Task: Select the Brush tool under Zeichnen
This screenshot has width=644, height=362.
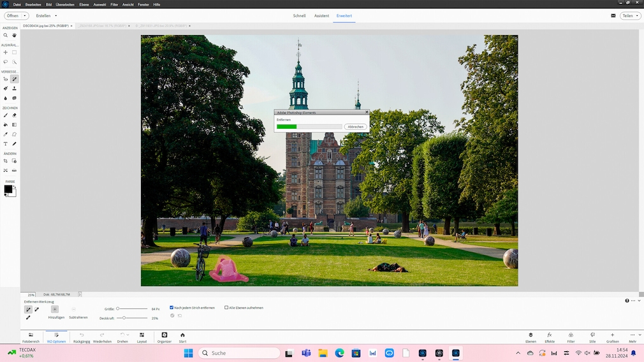Action: point(5,115)
